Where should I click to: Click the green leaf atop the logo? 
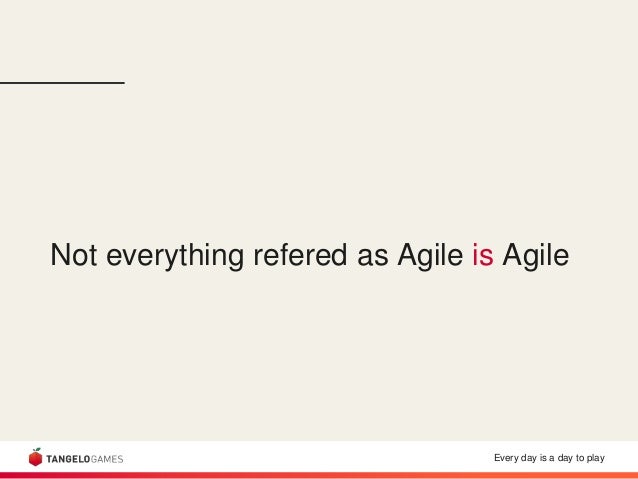coord(37,450)
